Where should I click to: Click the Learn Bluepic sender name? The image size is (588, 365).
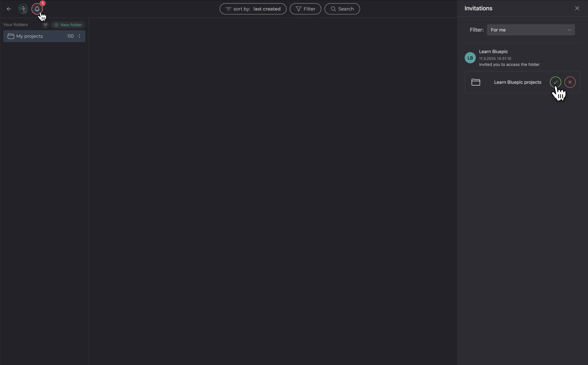(x=493, y=52)
